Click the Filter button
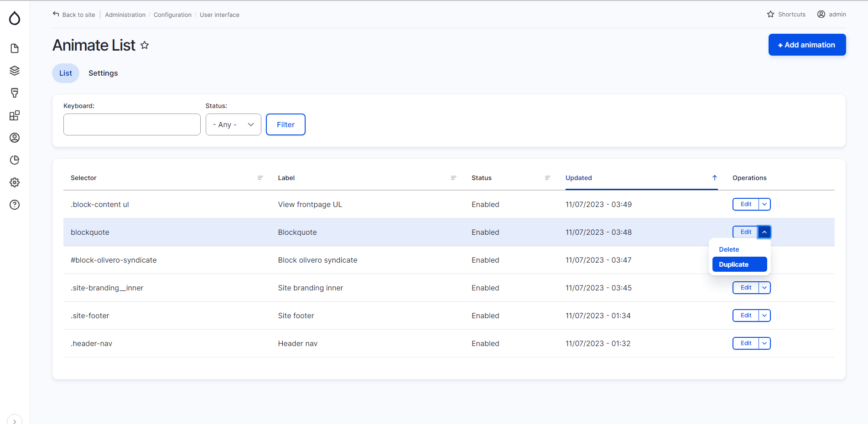This screenshot has height=424, width=868. (286, 124)
